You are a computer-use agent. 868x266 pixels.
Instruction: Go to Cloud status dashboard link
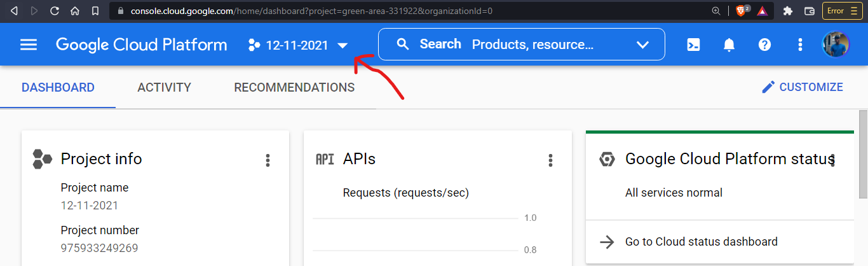coord(702,242)
